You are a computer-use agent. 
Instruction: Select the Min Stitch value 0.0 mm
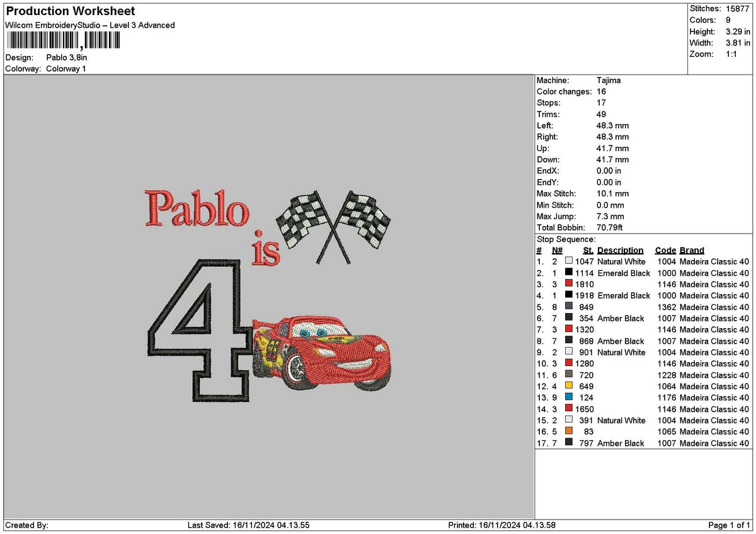point(610,205)
